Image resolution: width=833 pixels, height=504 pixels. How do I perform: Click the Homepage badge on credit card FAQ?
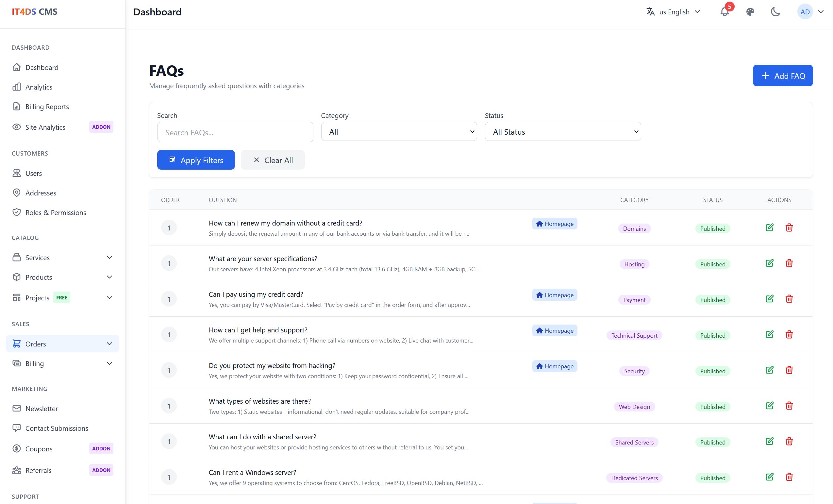click(x=555, y=295)
